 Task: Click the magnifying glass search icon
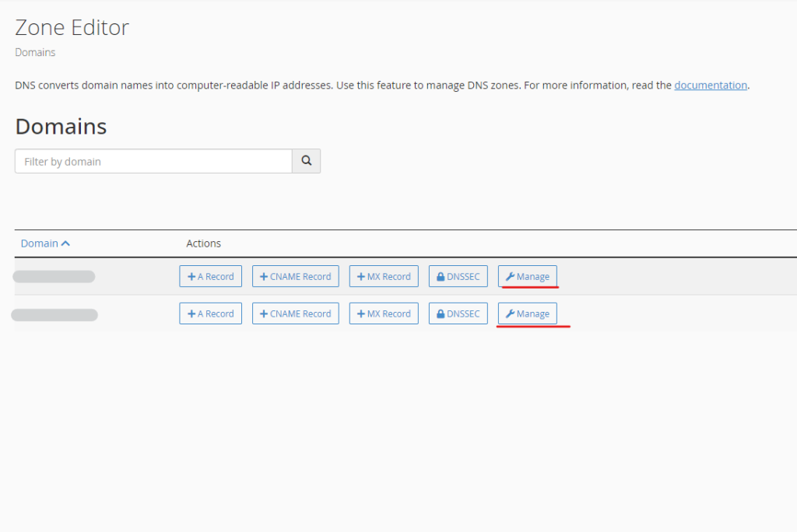coord(306,160)
